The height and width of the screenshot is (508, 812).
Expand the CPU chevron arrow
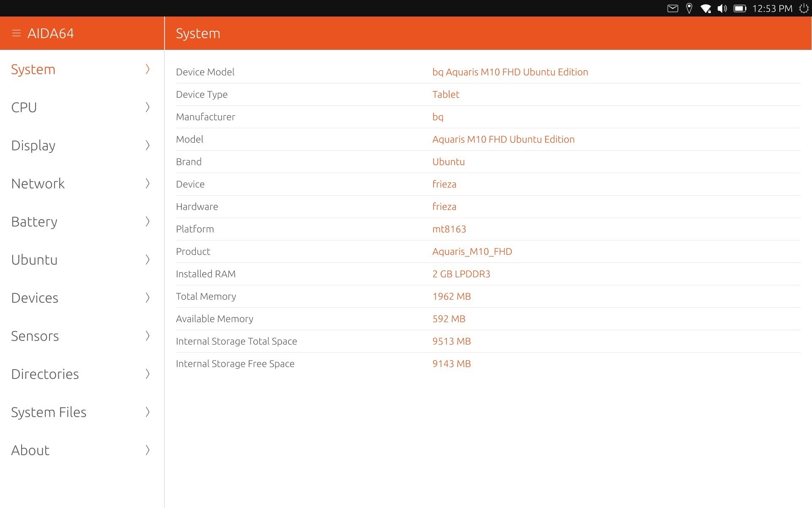coord(148,107)
